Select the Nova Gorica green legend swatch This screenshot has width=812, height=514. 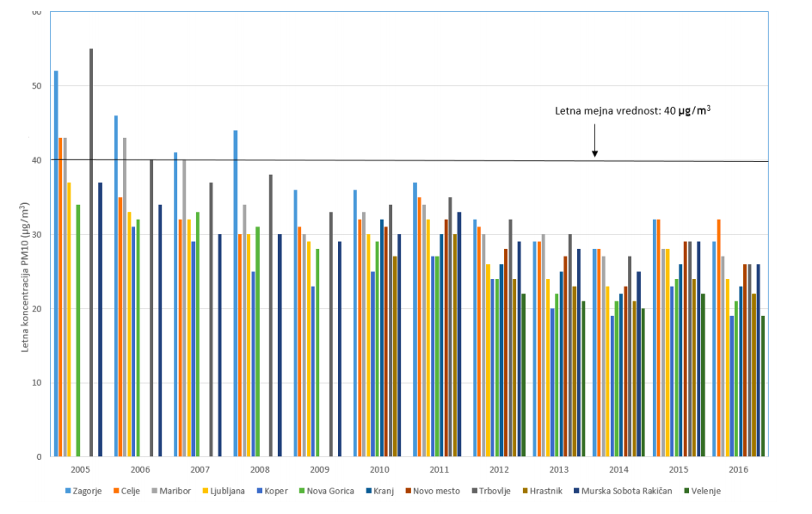300,491
